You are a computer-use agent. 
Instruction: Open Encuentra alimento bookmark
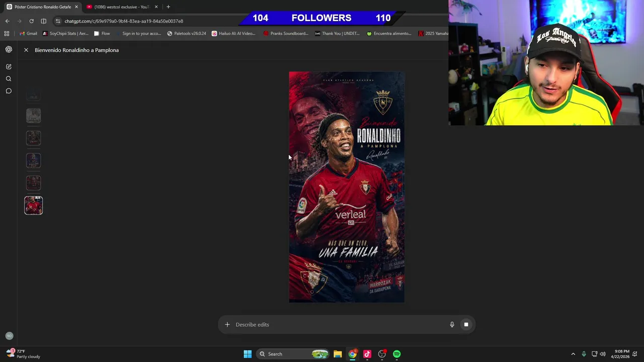pos(389,34)
